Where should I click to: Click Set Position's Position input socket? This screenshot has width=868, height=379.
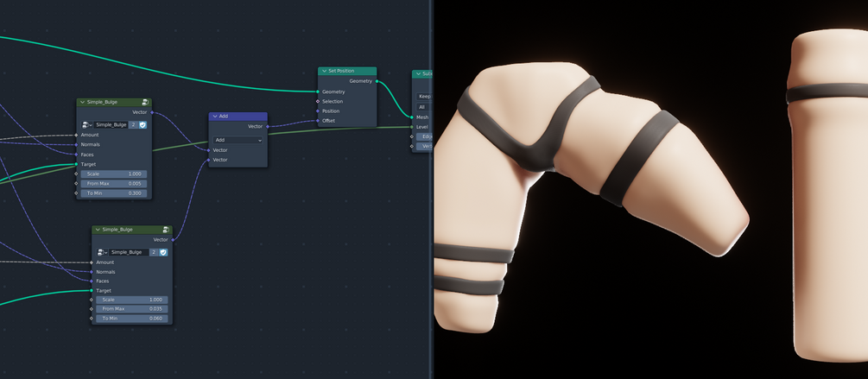[x=318, y=111]
